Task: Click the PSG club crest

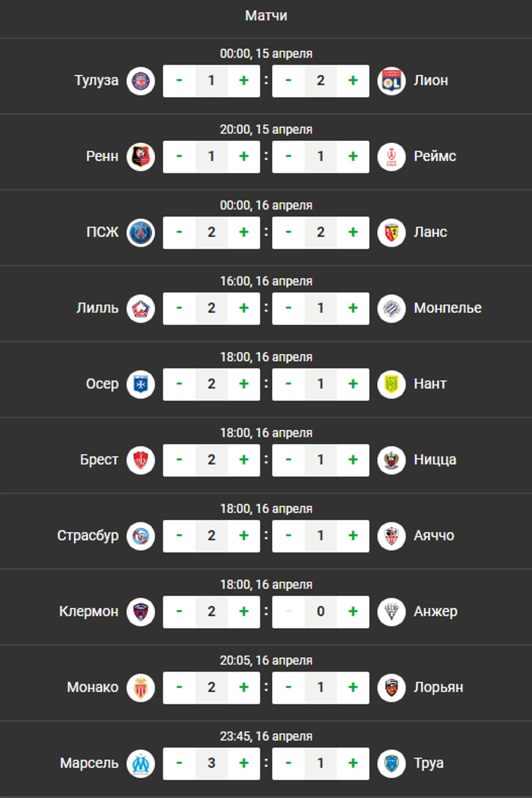Action: point(141,232)
